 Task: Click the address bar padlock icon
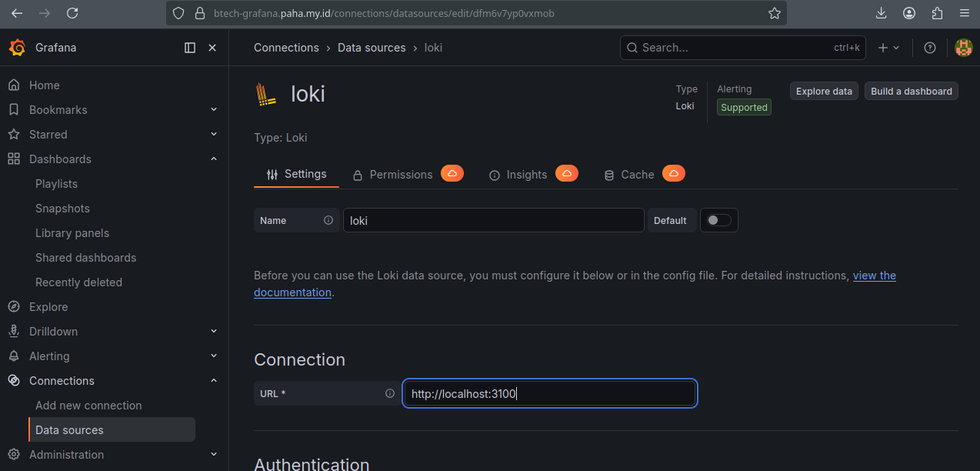point(200,13)
